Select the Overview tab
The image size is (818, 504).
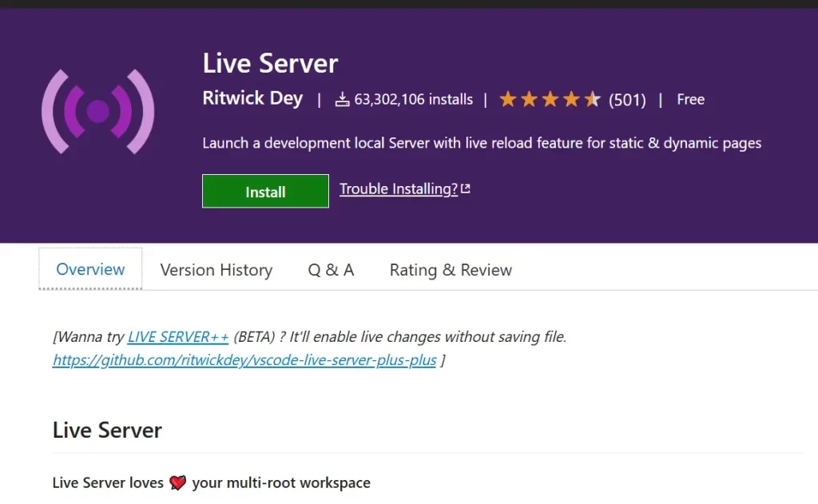tap(90, 269)
